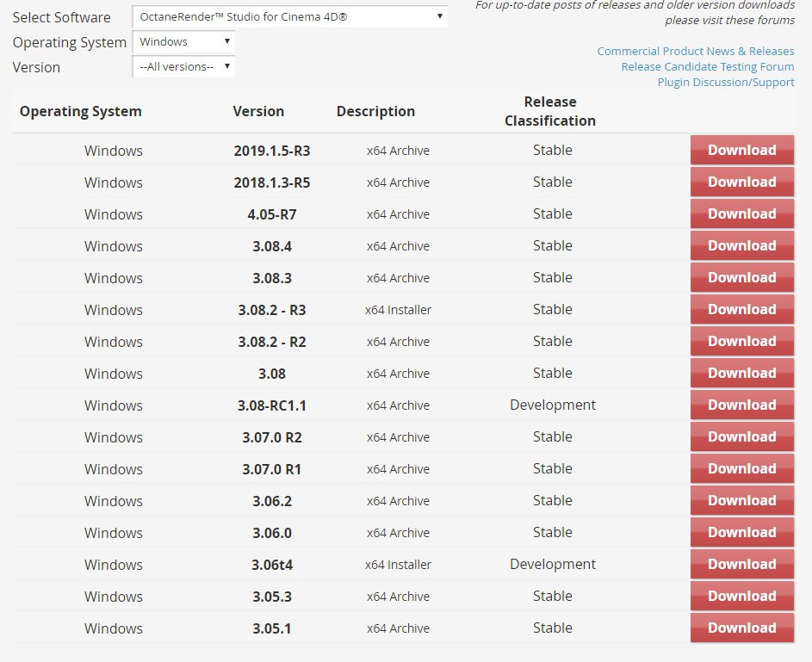The image size is (812, 662).
Task: Select version text 3.06.0
Action: click(272, 533)
